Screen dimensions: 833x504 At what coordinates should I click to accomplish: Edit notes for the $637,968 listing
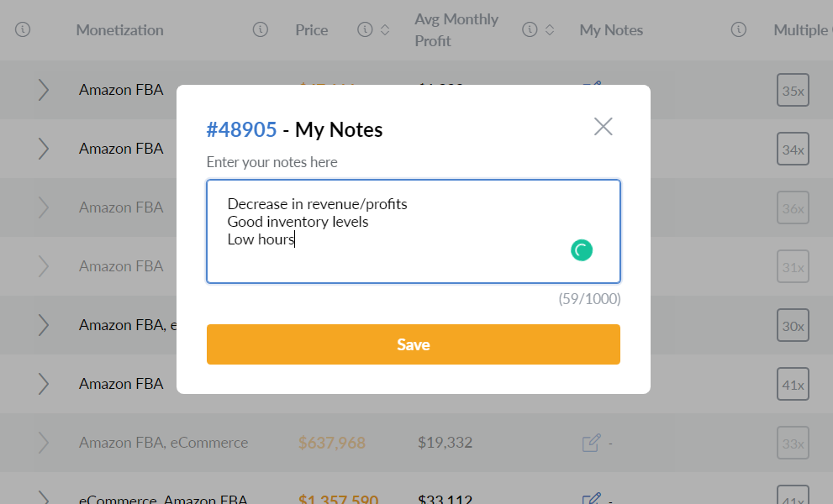point(591,443)
